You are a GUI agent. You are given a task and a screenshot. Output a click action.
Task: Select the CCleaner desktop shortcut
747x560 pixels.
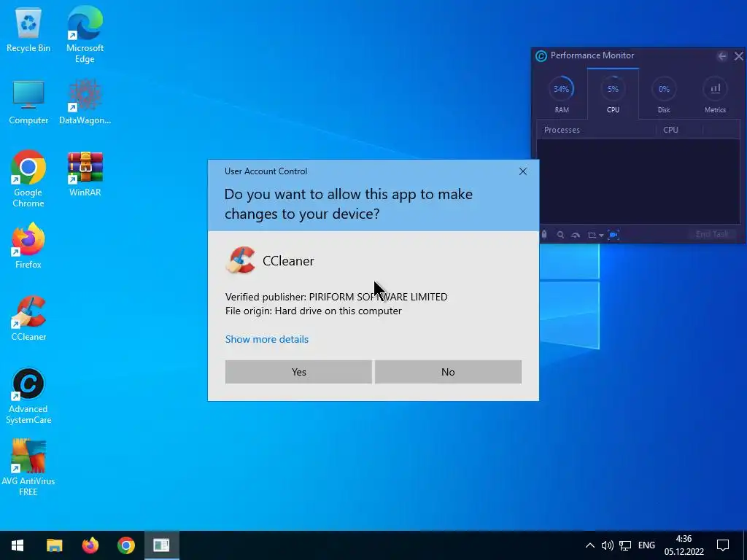(28, 318)
